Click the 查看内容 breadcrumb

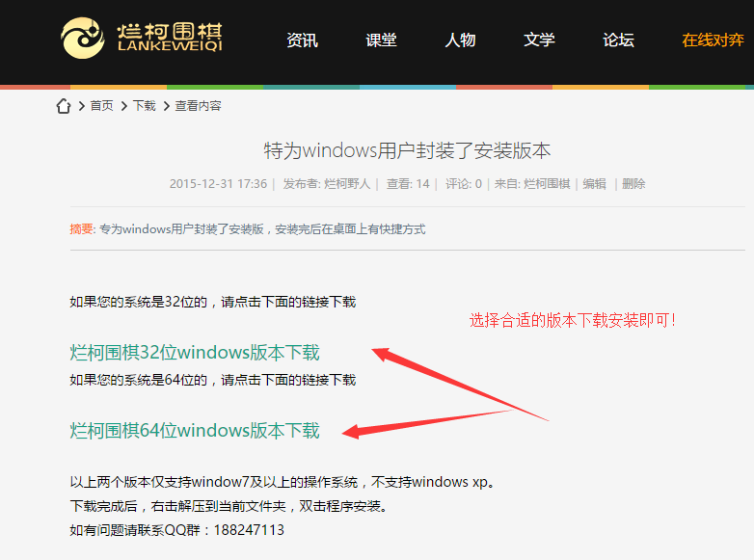pos(198,106)
